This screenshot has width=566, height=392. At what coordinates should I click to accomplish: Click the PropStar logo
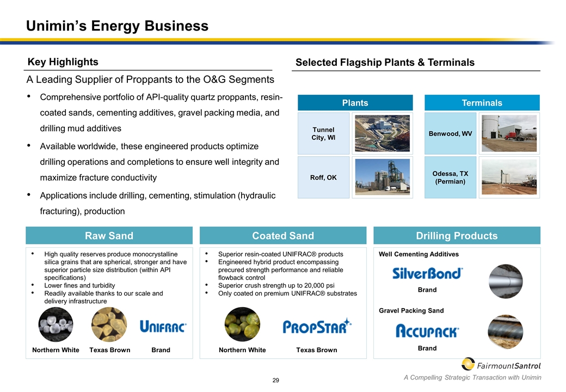(317, 326)
